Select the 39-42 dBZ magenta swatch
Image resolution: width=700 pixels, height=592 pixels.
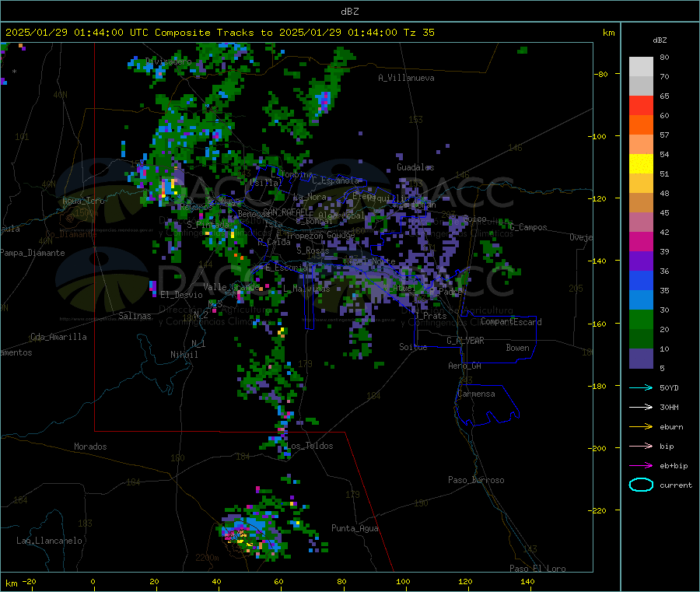pos(641,241)
